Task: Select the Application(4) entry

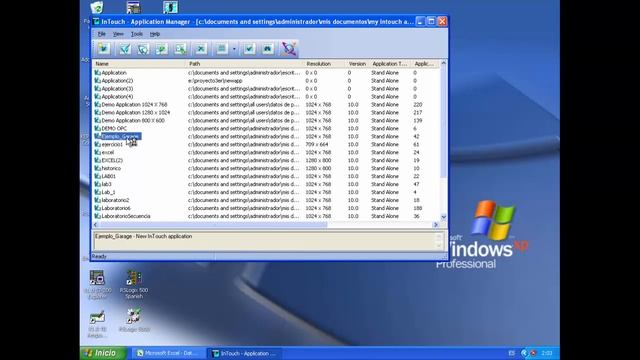Action: coord(117,96)
